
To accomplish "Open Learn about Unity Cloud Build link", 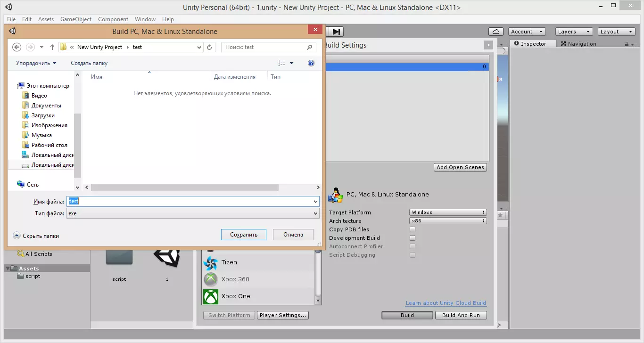I will click(446, 303).
